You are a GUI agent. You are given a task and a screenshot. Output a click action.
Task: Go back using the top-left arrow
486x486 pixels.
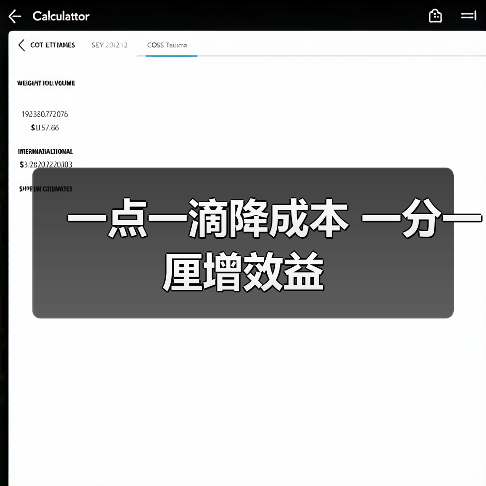point(15,16)
